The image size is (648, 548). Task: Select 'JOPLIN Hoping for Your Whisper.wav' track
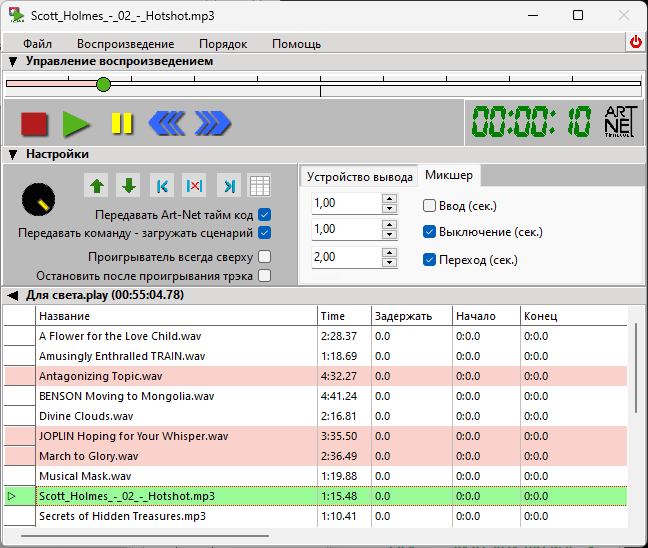pyautogui.click(x=316, y=436)
